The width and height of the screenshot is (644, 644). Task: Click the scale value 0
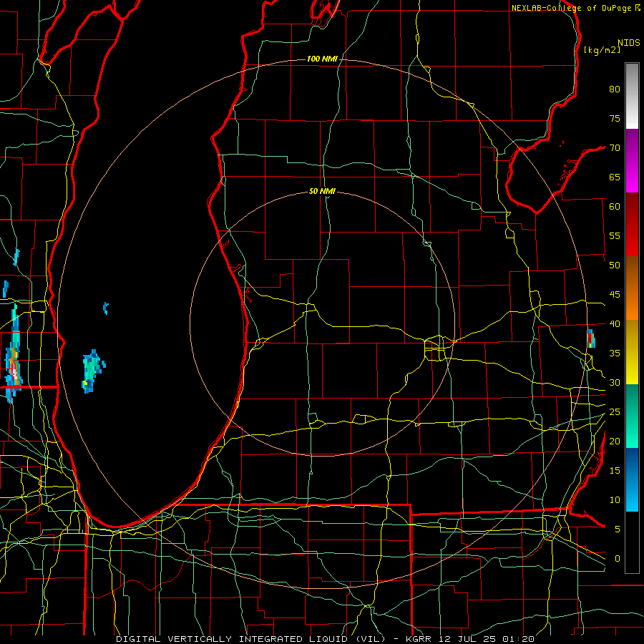coord(618,559)
